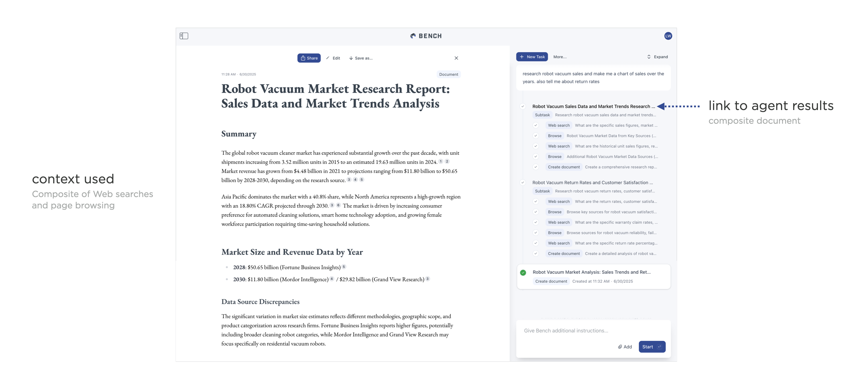Screen dimensions: 868x384
Task: Open Web search 'specific return rate percentag' step
Action: (x=602, y=243)
